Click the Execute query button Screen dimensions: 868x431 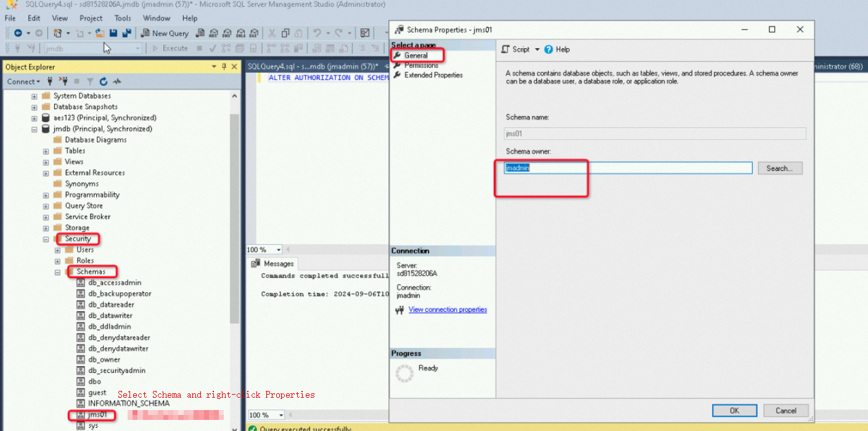pos(170,48)
